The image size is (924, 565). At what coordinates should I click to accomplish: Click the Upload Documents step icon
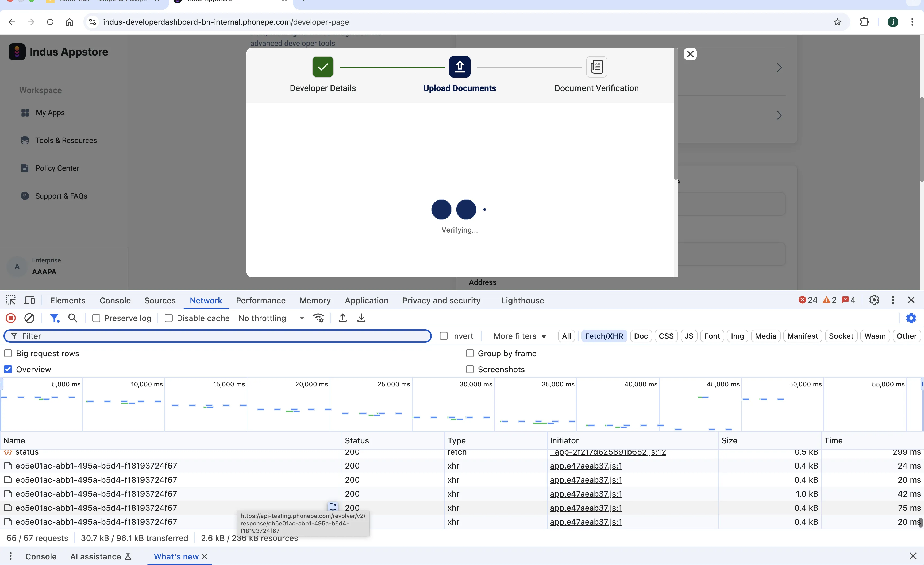pos(460,67)
